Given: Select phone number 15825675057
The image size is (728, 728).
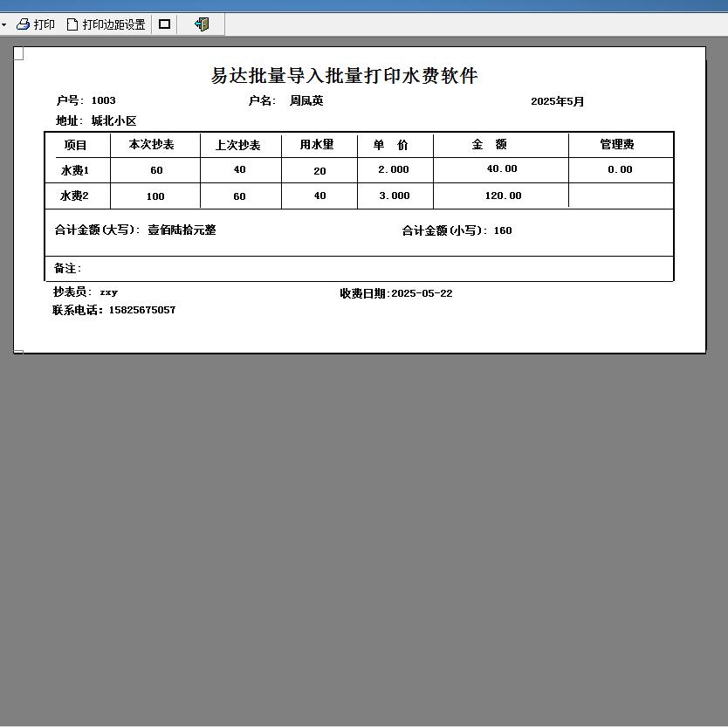Looking at the screenshot, I should click(142, 310).
